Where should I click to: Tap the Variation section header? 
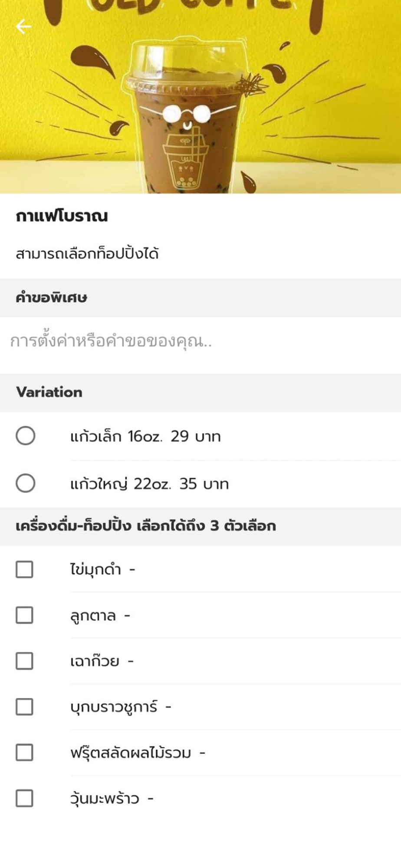pyautogui.click(x=200, y=392)
